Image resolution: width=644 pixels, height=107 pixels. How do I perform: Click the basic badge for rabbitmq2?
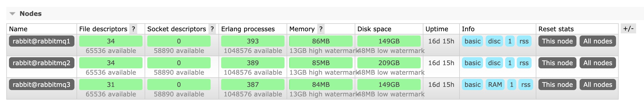[x=472, y=63]
